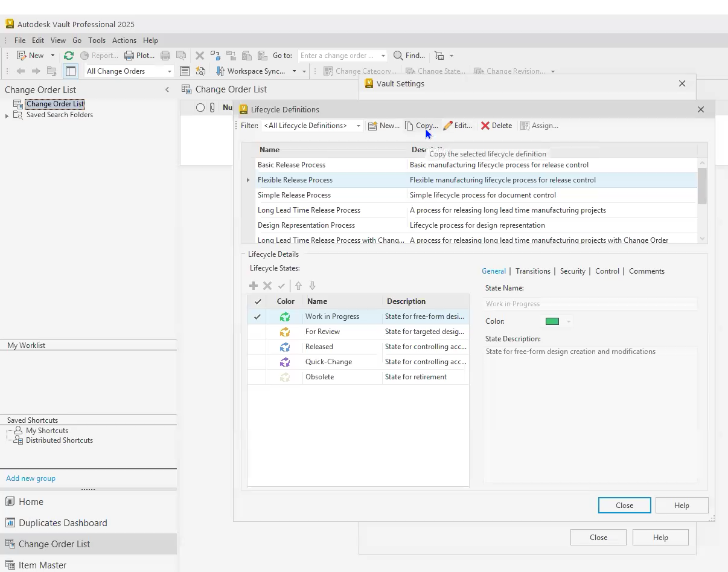728x572 pixels.
Task: Click Copy lifecycle definition button
Action: [x=421, y=126]
